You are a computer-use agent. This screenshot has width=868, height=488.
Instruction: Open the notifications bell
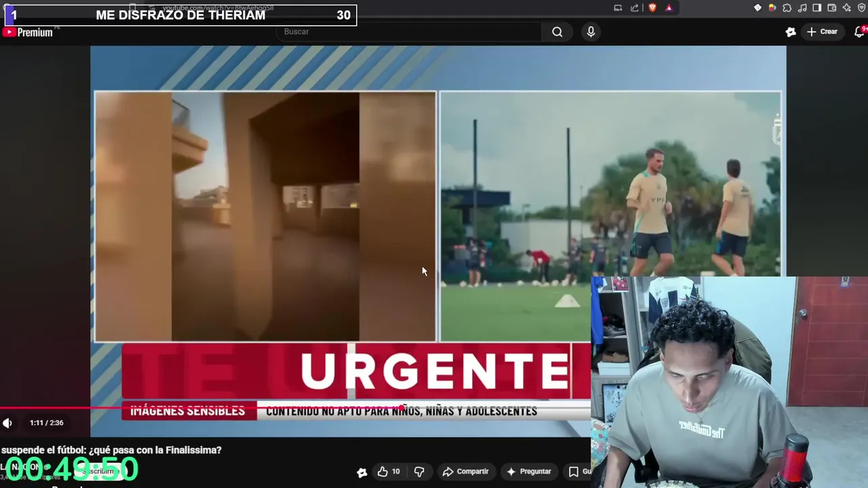click(x=860, y=32)
